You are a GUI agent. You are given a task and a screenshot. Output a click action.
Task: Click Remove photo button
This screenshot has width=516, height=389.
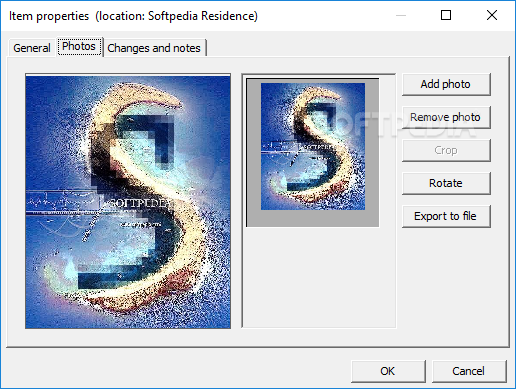pyautogui.click(x=446, y=117)
